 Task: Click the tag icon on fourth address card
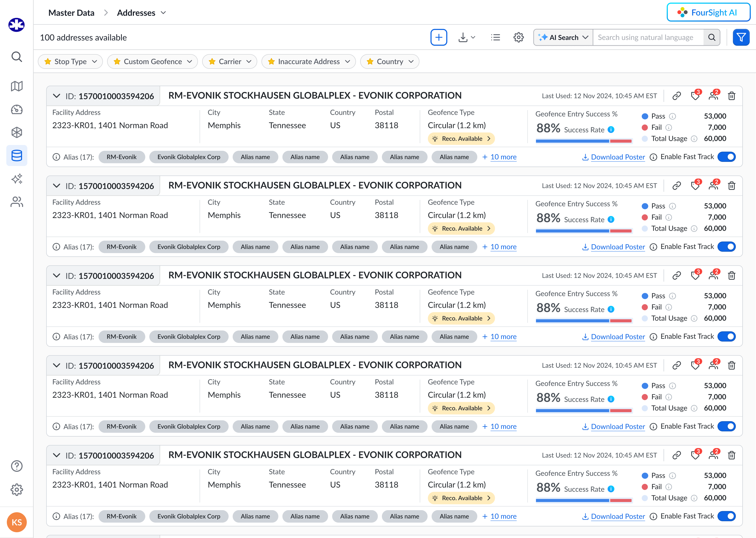click(x=695, y=365)
